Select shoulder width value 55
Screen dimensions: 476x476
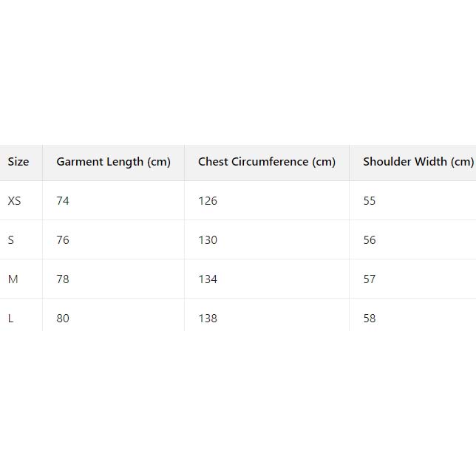pyautogui.click(x=370, y=201)
